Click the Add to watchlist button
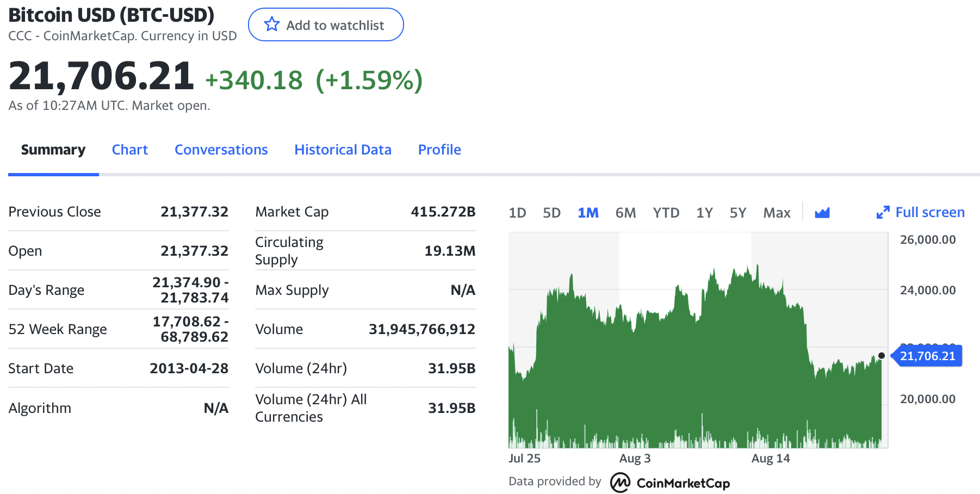 [326, 24]
